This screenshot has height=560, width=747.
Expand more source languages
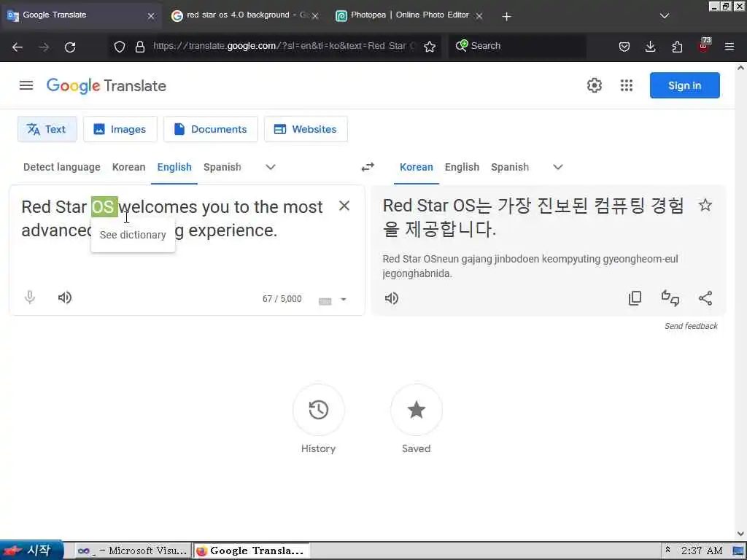(270, 167)
